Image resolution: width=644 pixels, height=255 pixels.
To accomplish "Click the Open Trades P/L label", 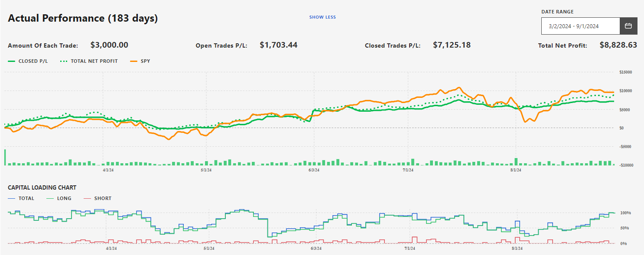I will click(x=221, y=45).
